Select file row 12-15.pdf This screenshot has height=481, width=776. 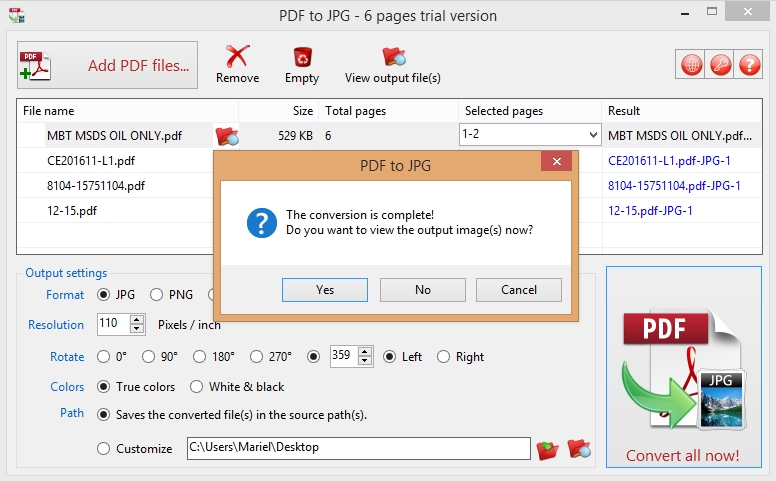click(x=72, y=211)
